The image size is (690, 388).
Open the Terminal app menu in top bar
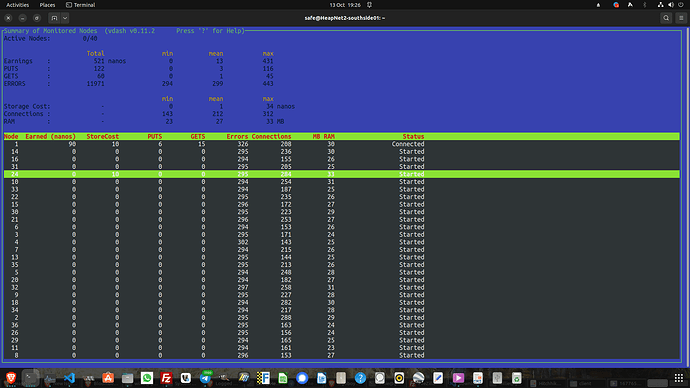point(81,5)
